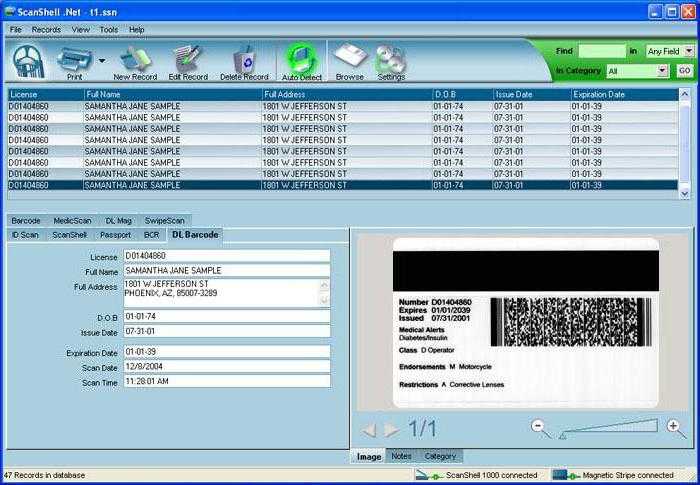Click the Expiration Date field 01-01-39

click(227, 351)
